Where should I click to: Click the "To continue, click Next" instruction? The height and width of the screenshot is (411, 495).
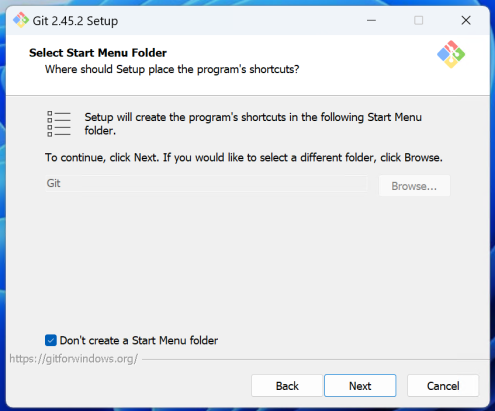point(244,157)
